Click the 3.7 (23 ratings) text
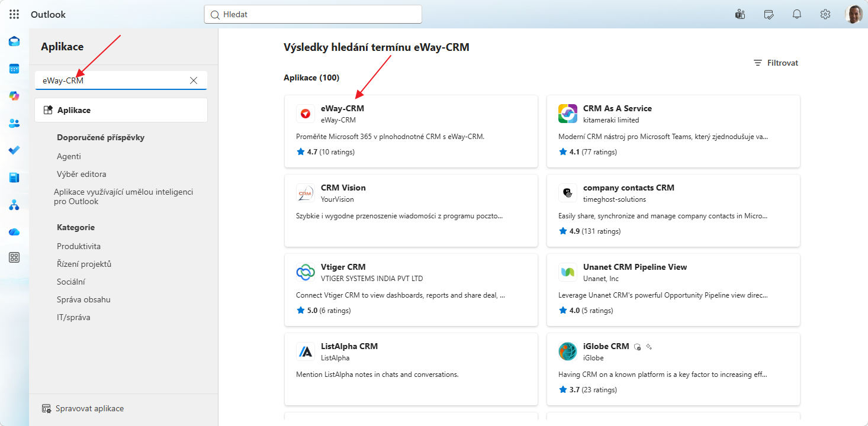 pos(593,390)
